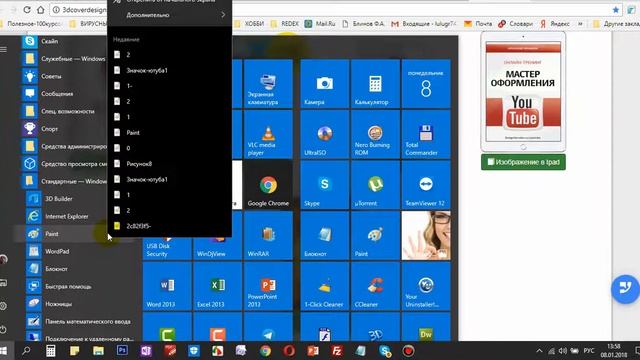
Task: Open Photoshop from the taskbar
Action: click(122, 351)
